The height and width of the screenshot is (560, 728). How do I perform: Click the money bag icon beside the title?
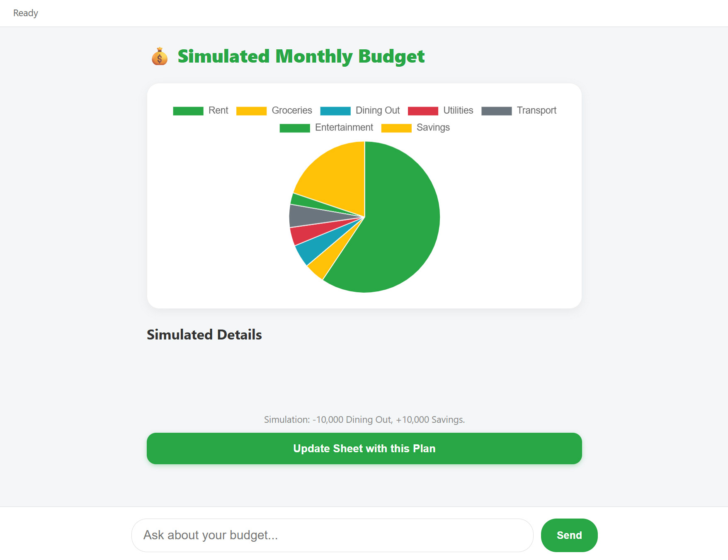[160, 56]
